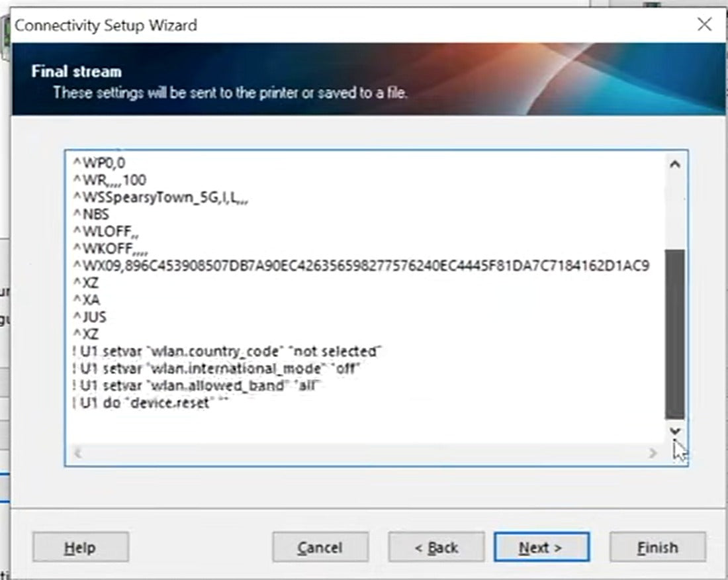Click Finish to complete the wizard

point(657,547)
